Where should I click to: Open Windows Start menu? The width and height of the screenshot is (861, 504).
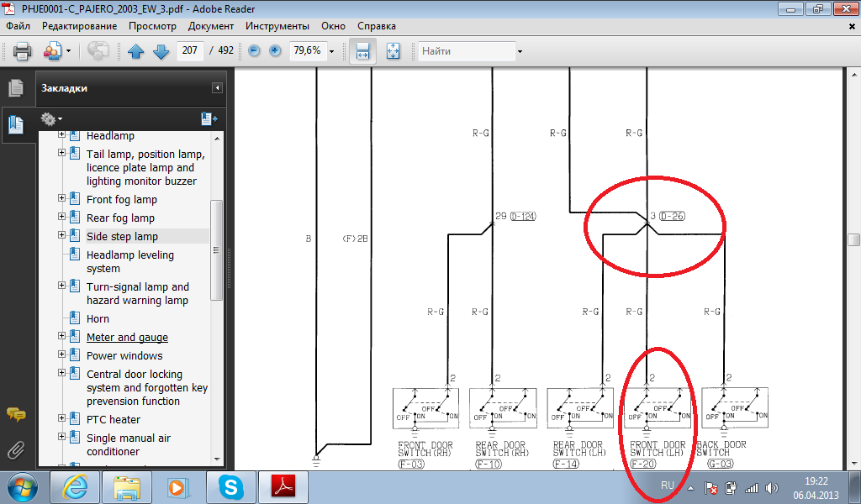[x=23, y=487]
